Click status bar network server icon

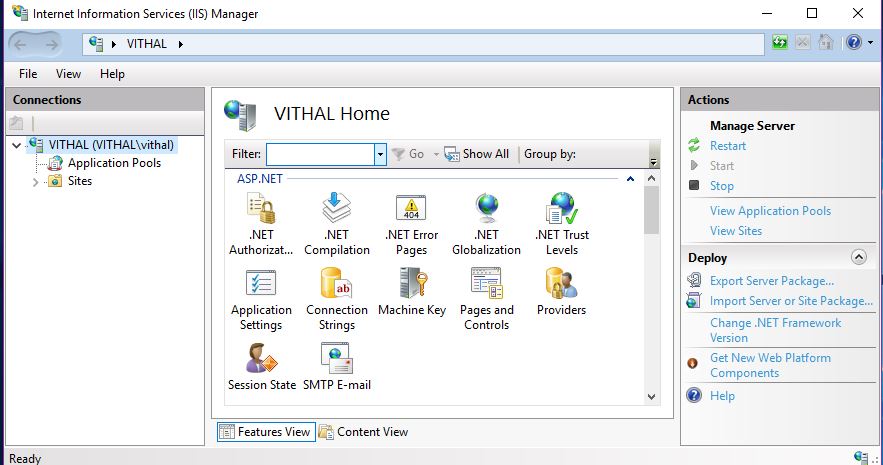pyautogui.click(x=860, y=458)
